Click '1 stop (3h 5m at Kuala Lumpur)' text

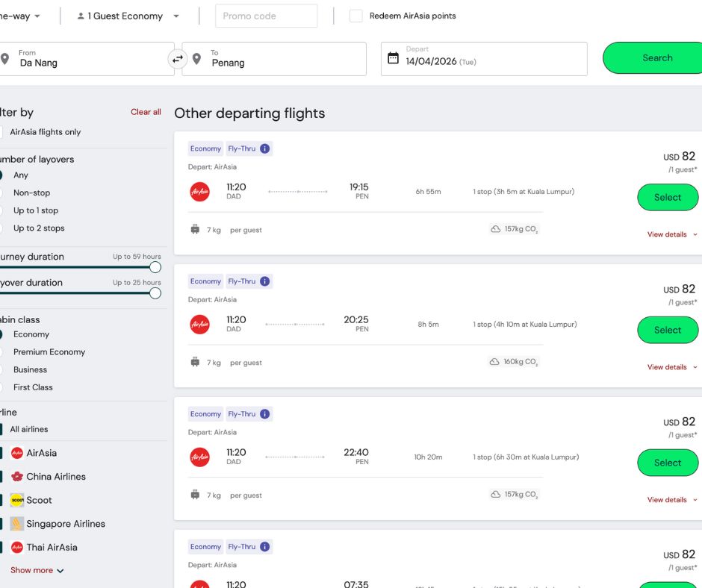[x=524, y=192]
